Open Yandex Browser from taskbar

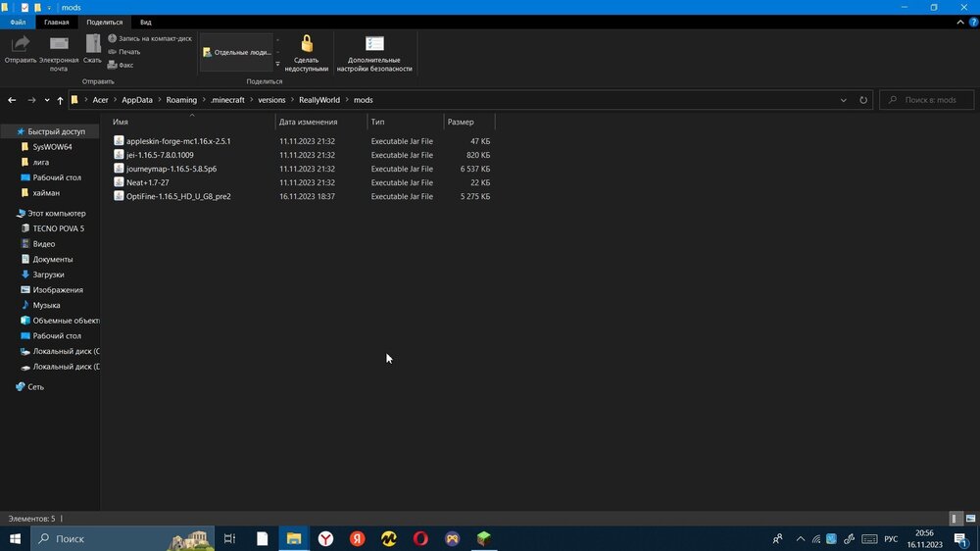click(325, 538)
